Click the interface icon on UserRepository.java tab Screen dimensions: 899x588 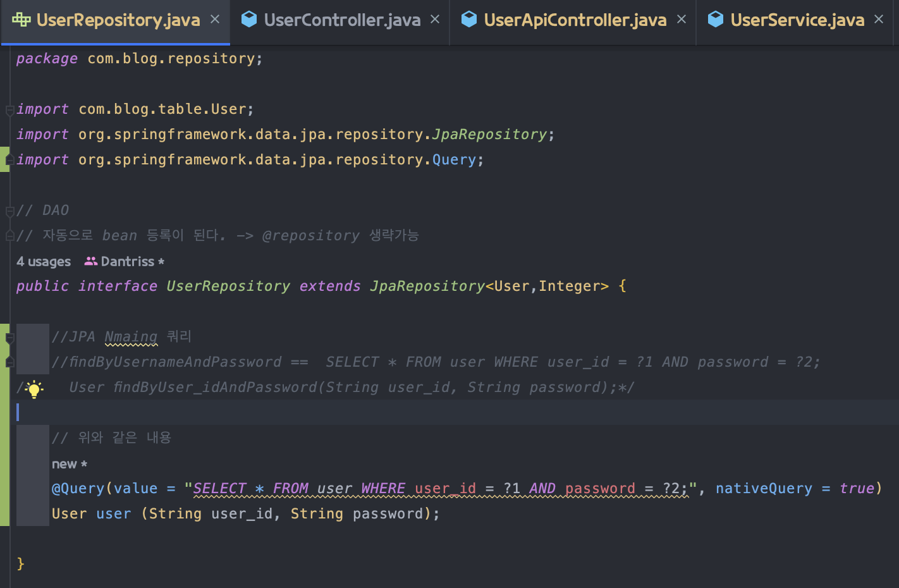[x=21, y=20]
